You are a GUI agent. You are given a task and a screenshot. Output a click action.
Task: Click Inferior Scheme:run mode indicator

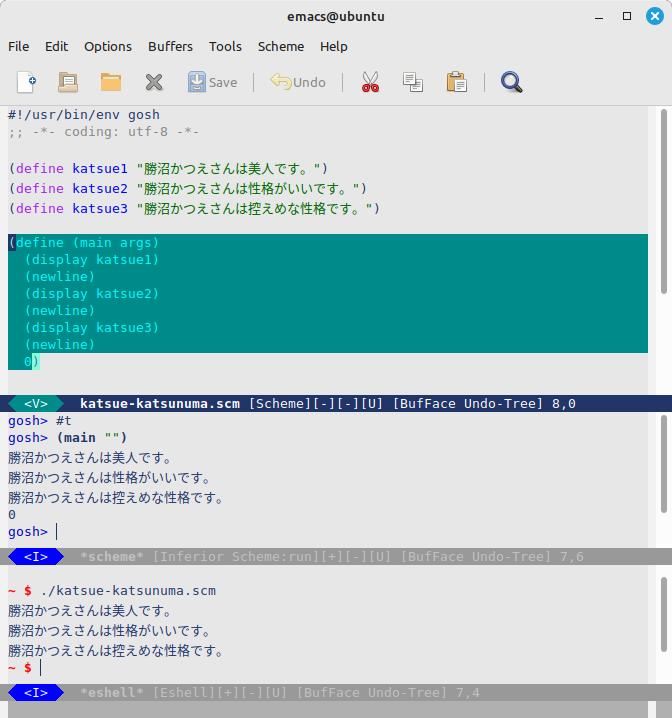coord(236,557)
